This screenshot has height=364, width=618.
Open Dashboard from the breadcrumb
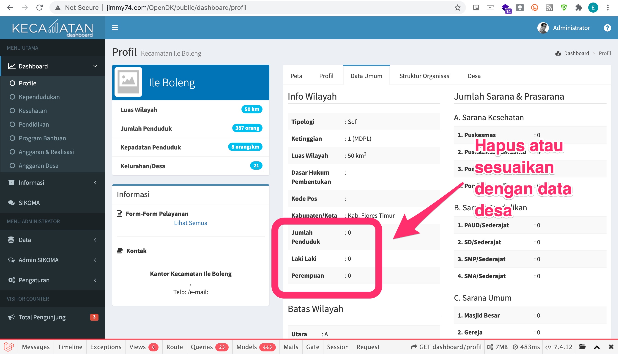576,53
